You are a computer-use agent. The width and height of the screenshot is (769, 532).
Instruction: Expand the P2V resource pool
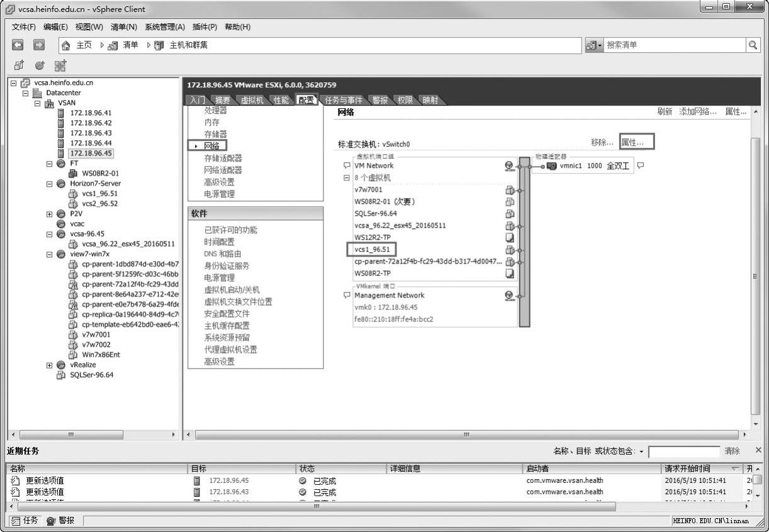pyautogui.click(x=50, y=214)
